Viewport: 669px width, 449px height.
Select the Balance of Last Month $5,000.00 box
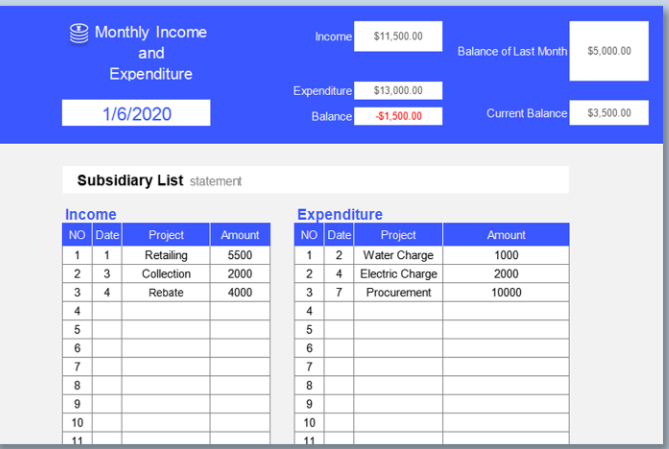coord(609,50)
